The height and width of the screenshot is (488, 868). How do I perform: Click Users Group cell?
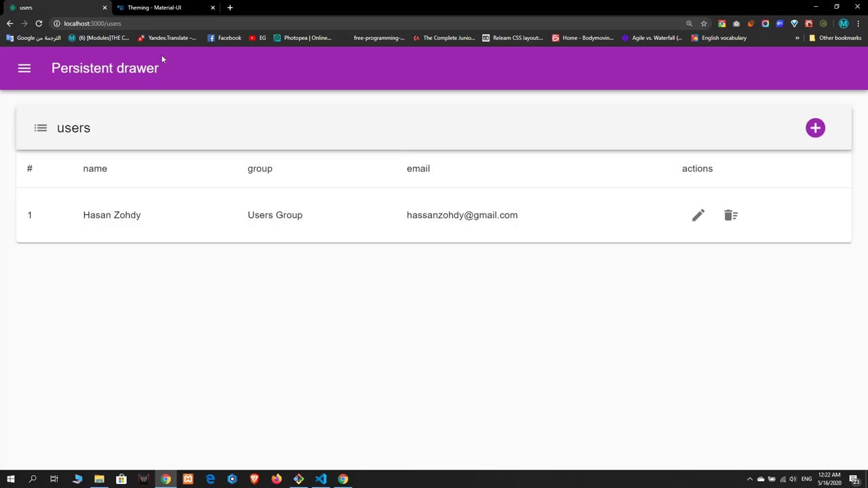coord(275,216)
